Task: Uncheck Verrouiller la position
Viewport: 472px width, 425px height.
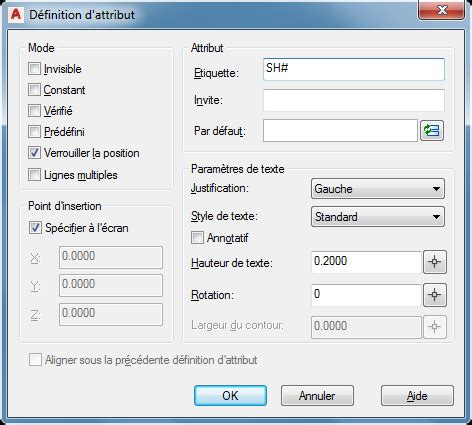Action: pos(34,153)
